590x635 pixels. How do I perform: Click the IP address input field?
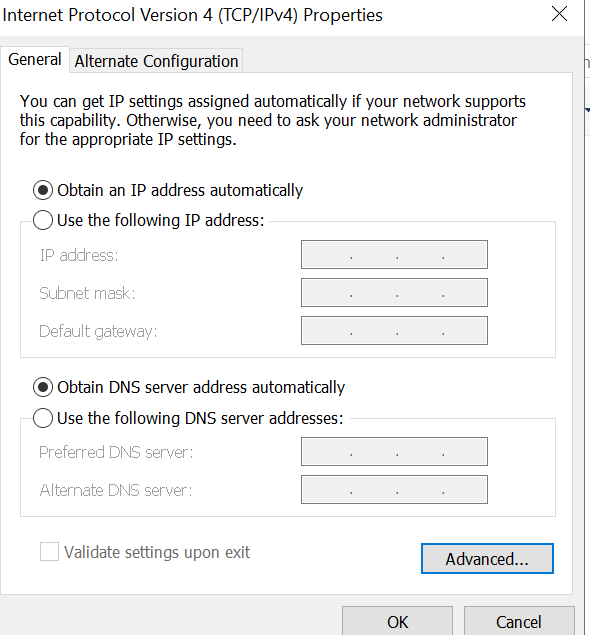[x=394, y=255]
